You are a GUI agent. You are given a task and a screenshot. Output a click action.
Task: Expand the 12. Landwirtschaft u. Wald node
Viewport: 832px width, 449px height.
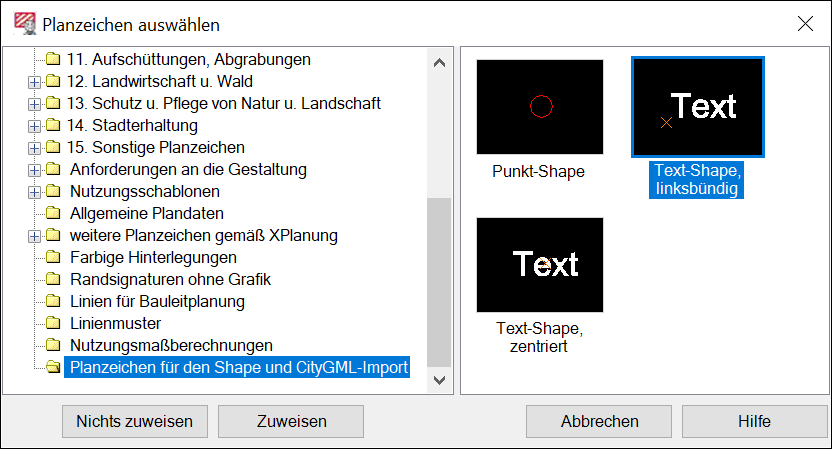click(35, 82)
